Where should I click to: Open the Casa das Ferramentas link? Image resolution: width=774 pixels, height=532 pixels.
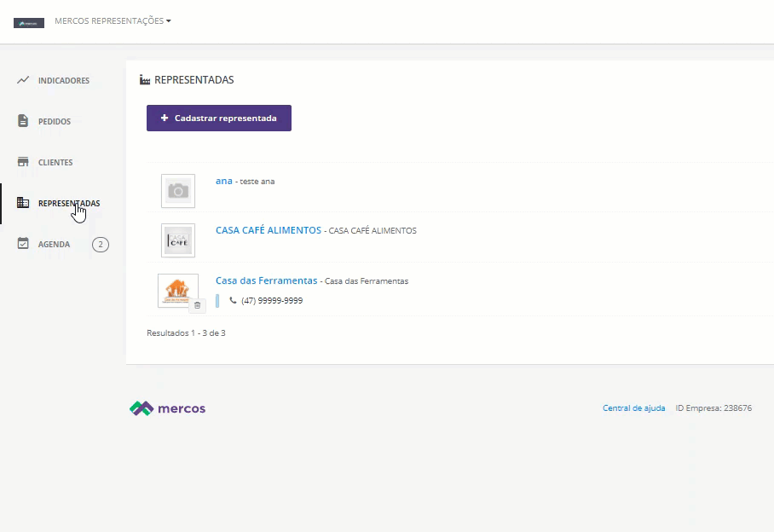pyautogui.click(x=266, y=280)
